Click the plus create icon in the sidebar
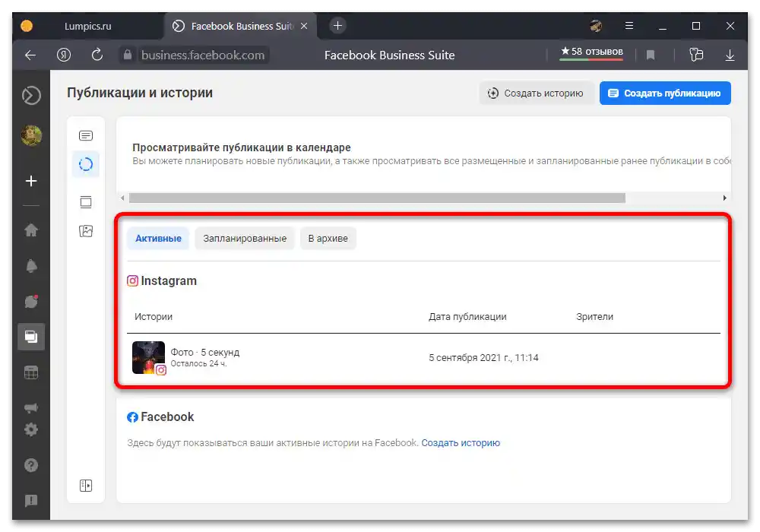Image resolution: width=760 pixels, height=532 pixels. (x=31, y=181)
